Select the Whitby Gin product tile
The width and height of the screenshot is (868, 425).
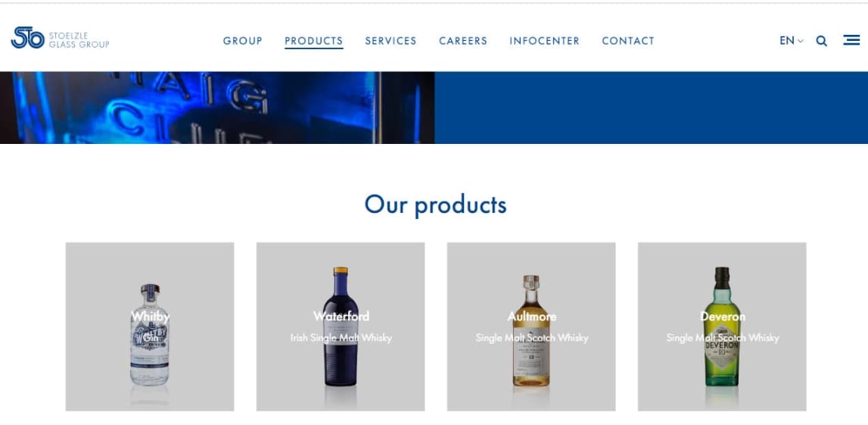(150, 327)
